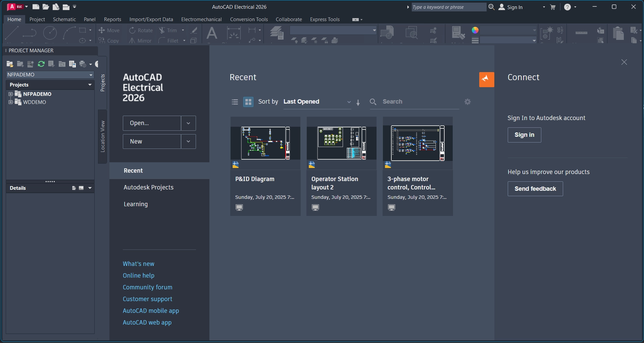Open the Panel ribbon tab

(90, 19)
